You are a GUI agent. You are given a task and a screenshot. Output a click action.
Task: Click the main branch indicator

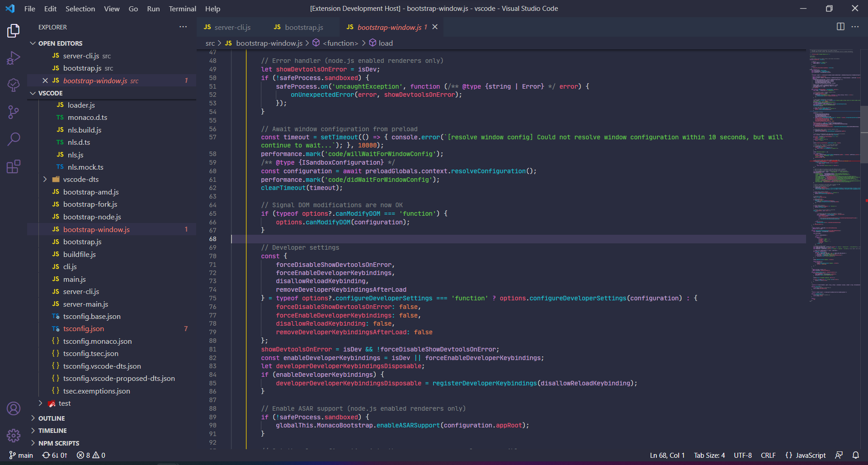point(21,455)
